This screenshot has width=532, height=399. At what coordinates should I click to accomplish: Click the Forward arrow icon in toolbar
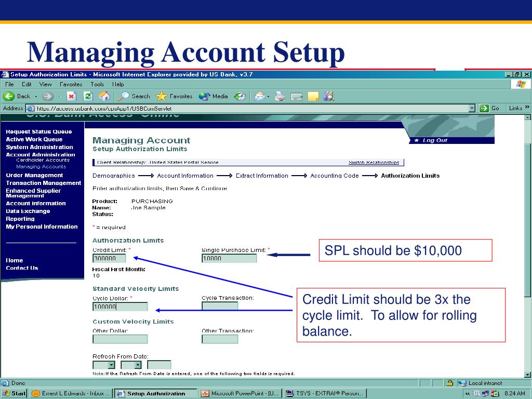pos(48,96)
